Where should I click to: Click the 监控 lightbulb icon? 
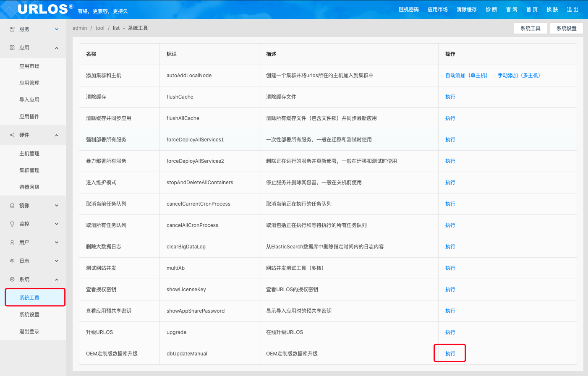pyautogui.click(x=12, y=224)
